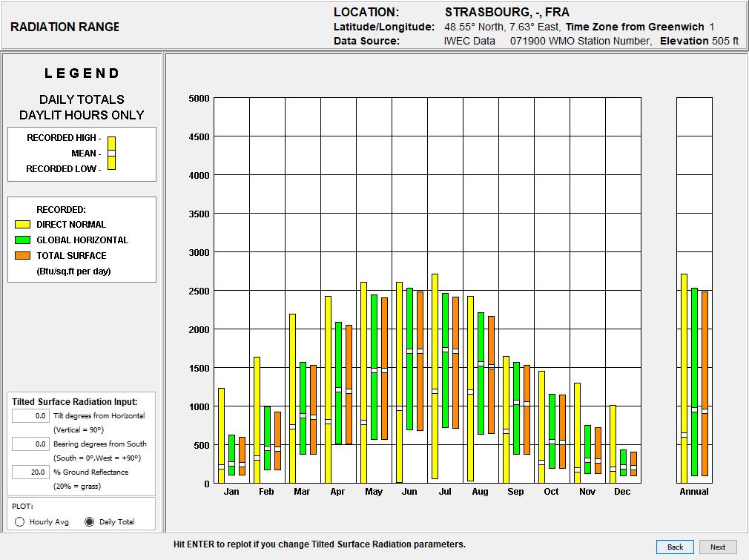Click the Back button
This screenshot has width=749, height=560.
point(675,547)
